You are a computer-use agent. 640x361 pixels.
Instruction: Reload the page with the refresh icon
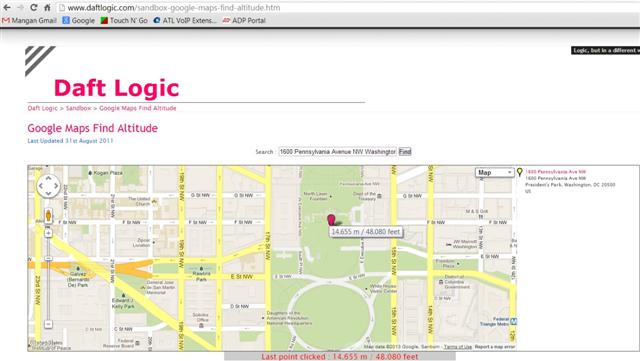click(x=34, y=7)
